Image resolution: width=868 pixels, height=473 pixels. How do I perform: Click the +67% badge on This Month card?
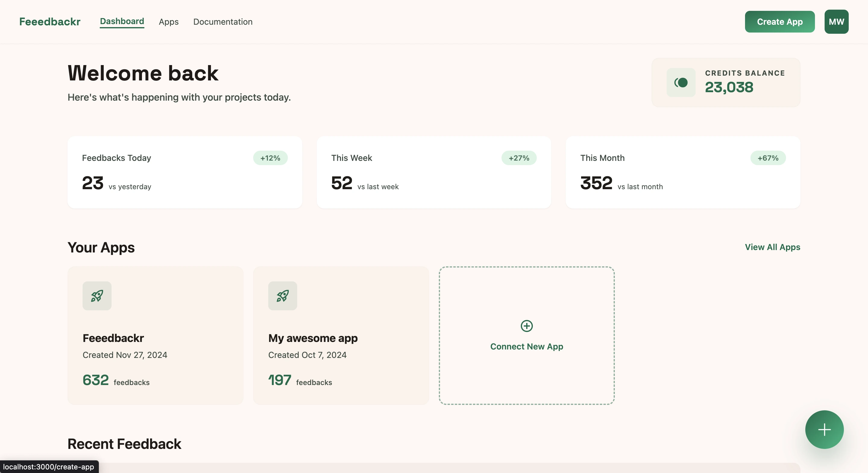768,158
